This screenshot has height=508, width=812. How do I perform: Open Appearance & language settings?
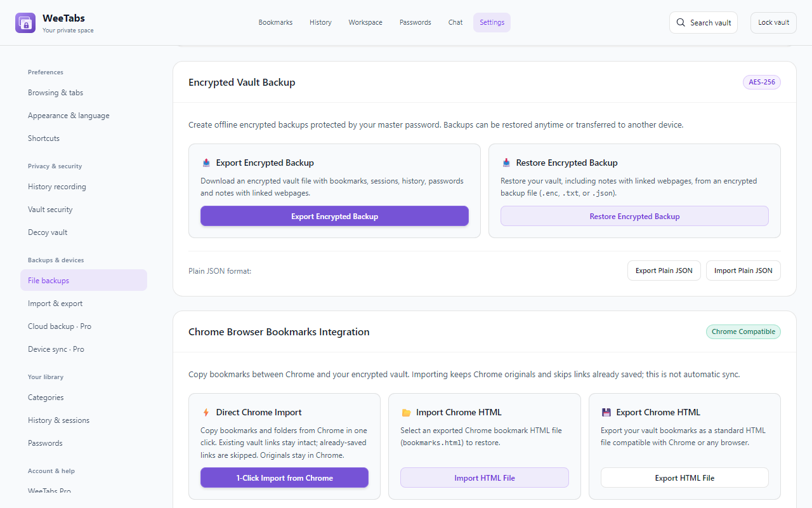[x=84, y=116]
